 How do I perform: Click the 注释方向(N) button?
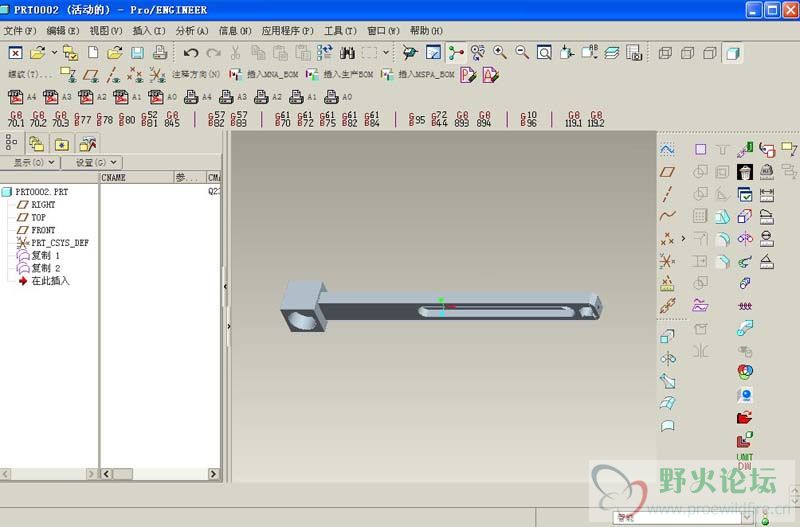(196, 74)
